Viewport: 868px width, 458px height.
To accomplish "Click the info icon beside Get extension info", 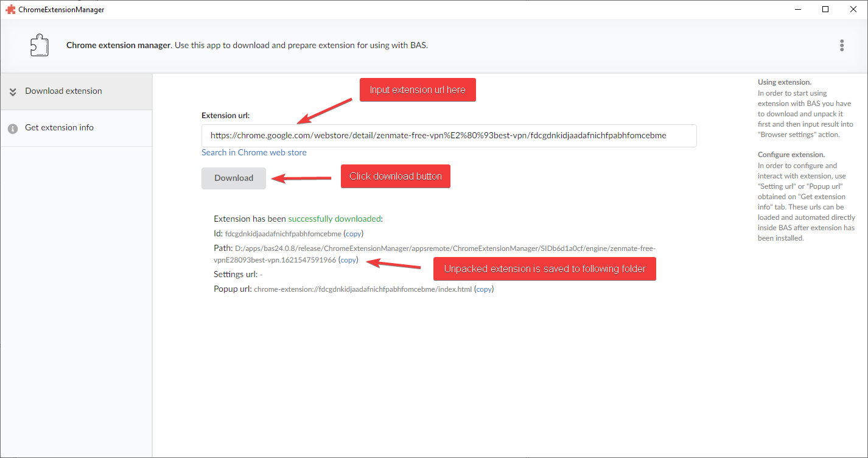I will [12, 128].
